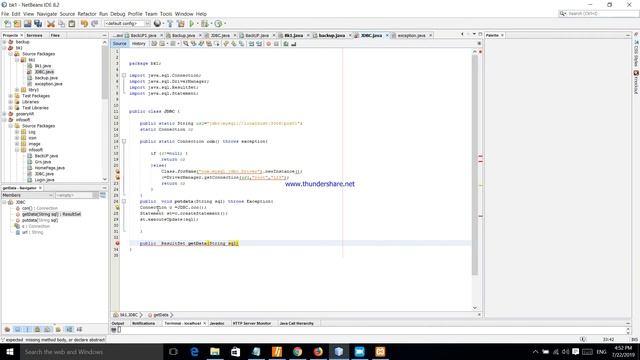Click the error bulb on line 33 gutter
Viewport: 640px width, 360px height.
tap(117, 243)
